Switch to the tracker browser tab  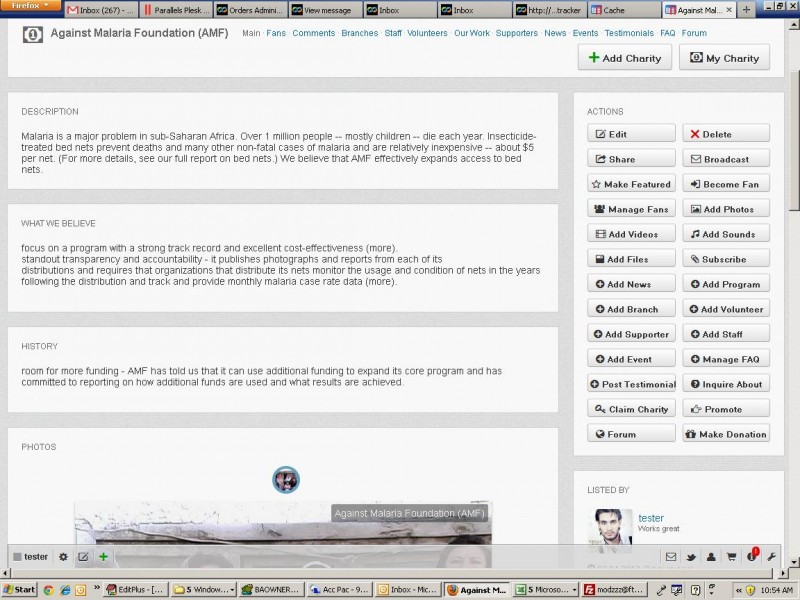550,10
